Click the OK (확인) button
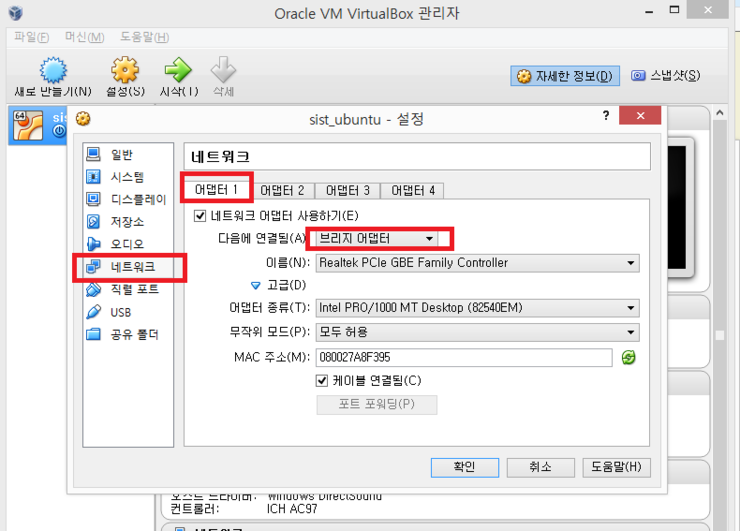 coord(464,467)
